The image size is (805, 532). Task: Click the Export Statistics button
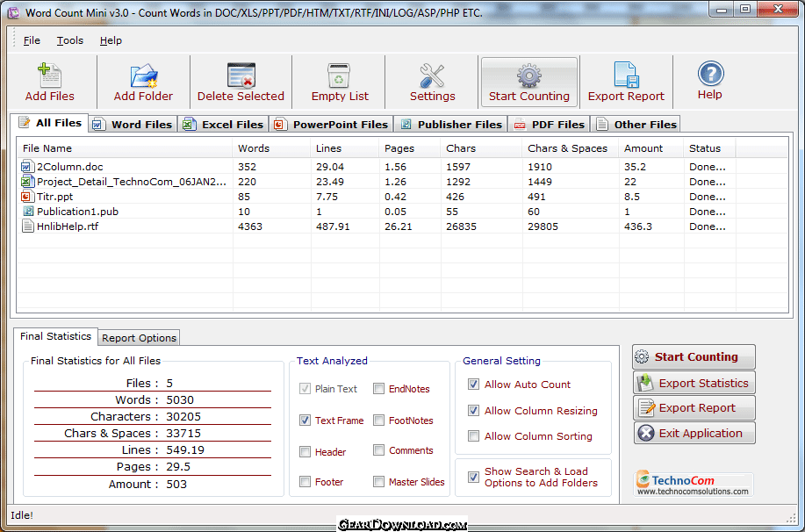coord(694,383)
